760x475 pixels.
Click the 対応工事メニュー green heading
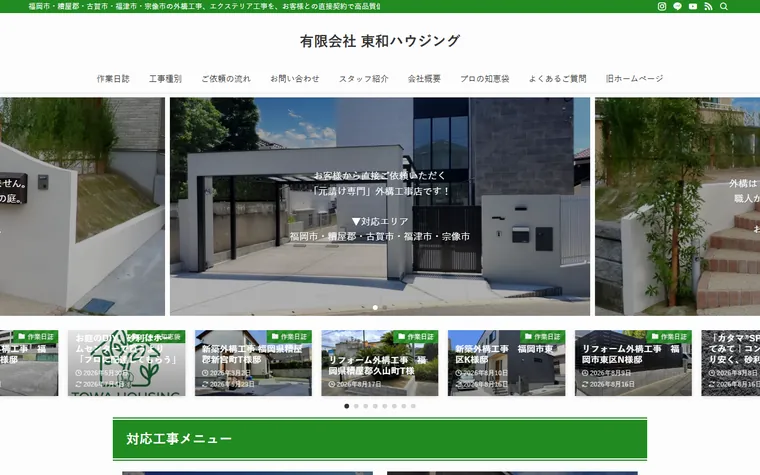(380, 439)
